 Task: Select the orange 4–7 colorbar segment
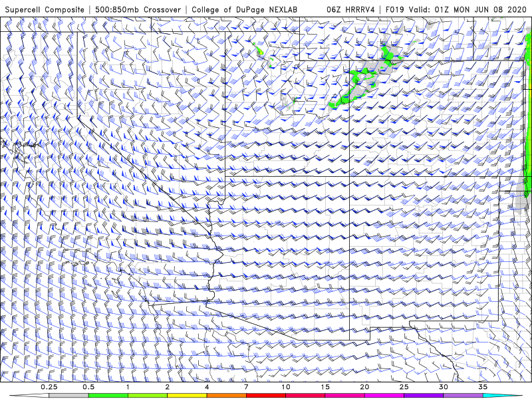click(226, 396)
